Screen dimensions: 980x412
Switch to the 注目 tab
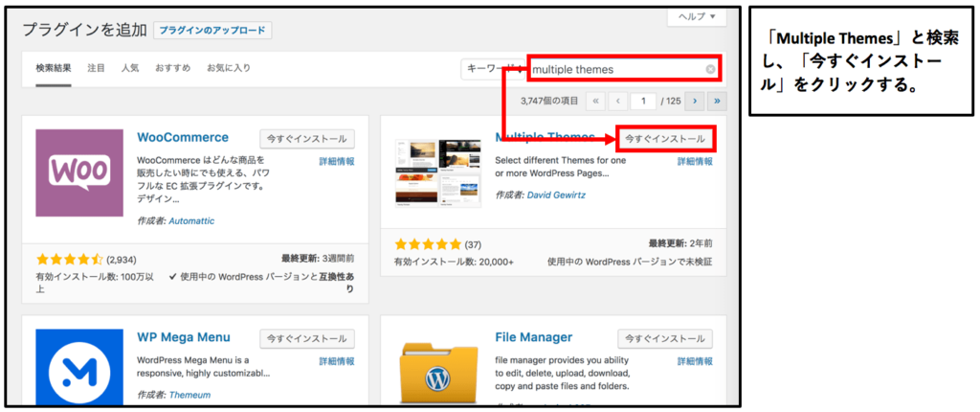click(97, 68)
